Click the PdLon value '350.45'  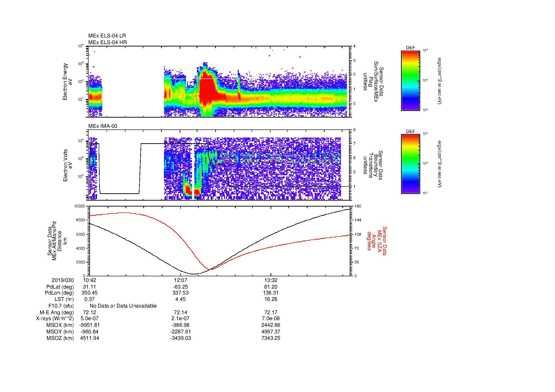click(89, 293)
